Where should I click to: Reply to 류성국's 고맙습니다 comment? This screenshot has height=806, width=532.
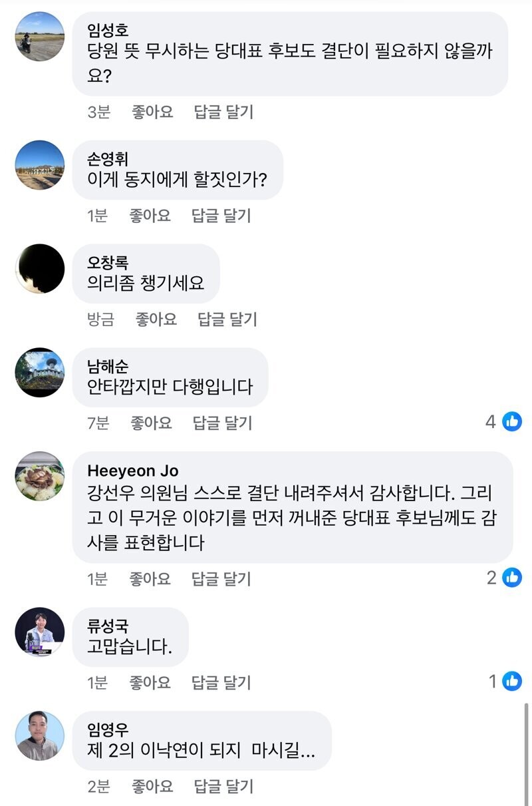click(221, 683)
